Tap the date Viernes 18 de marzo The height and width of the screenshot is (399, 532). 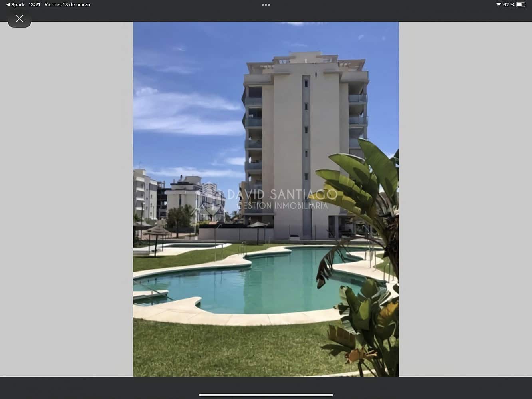point(68,4)
